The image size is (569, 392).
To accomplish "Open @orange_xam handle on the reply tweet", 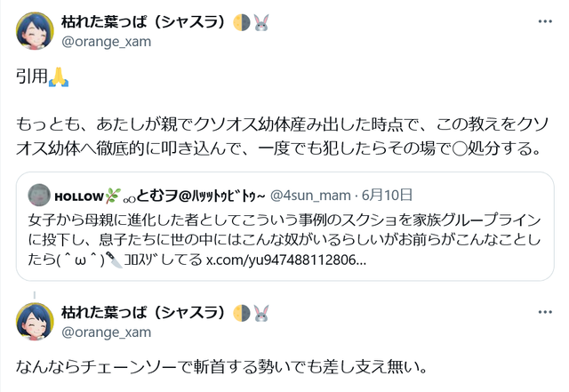I will click(107, 332).
